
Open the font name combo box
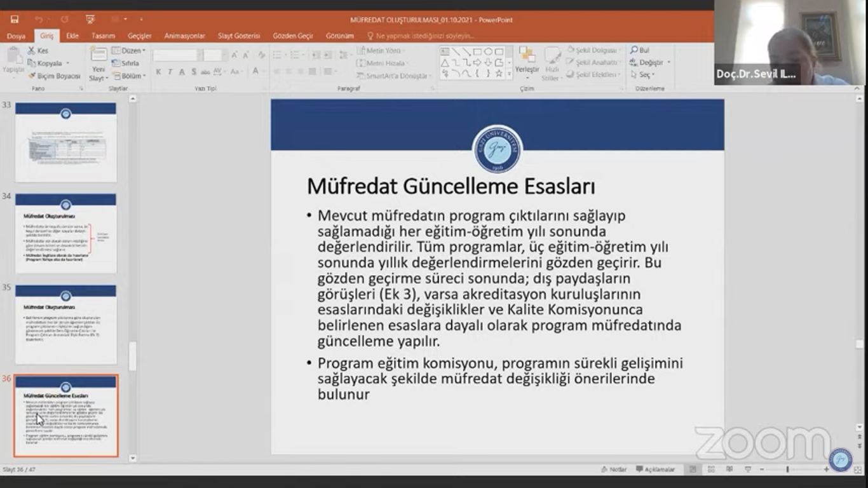(x=177, y=55)
